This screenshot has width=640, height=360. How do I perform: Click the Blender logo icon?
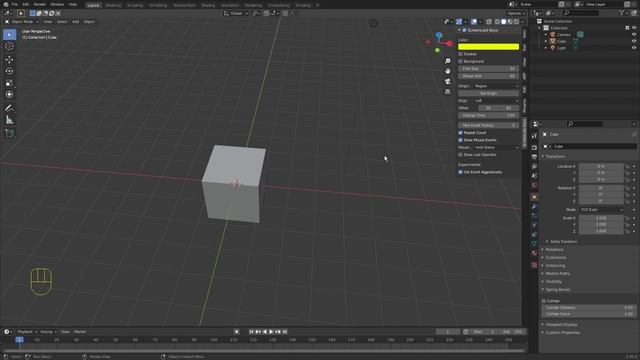point(6,4)
